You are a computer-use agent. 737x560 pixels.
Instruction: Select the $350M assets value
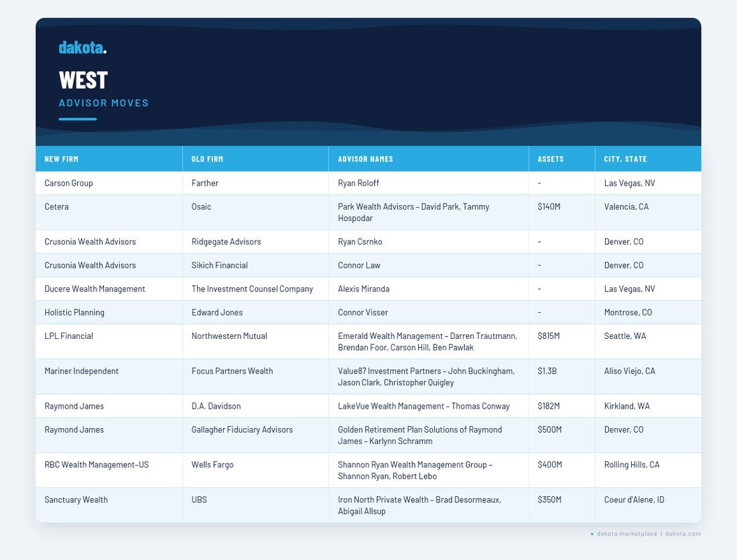click(x=549, y=500)
